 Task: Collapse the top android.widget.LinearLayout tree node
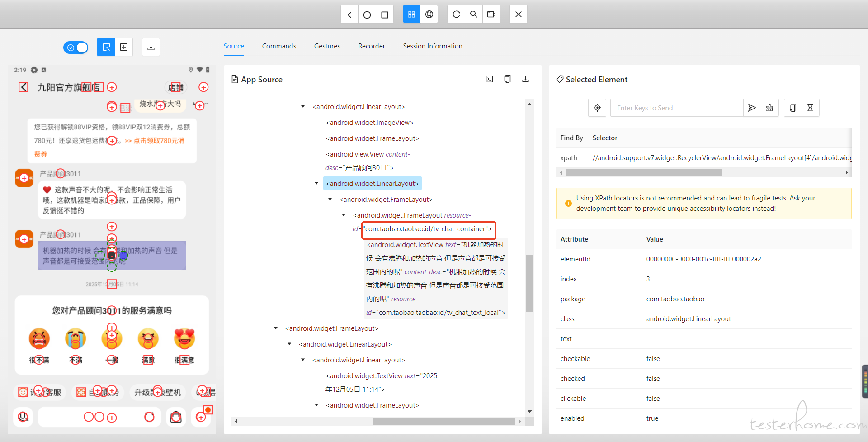[x=303, y=107]
